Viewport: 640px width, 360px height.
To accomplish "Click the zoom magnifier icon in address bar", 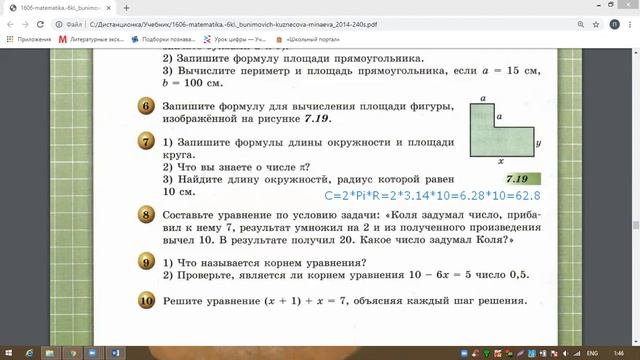I will (x=580, y=24).
